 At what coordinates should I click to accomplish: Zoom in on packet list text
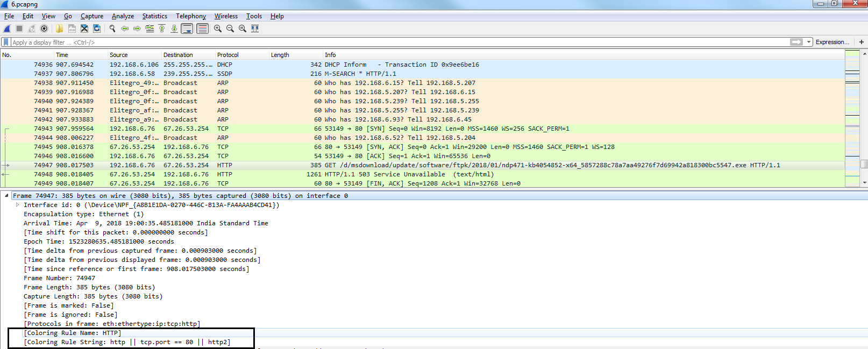pos(218,29)
